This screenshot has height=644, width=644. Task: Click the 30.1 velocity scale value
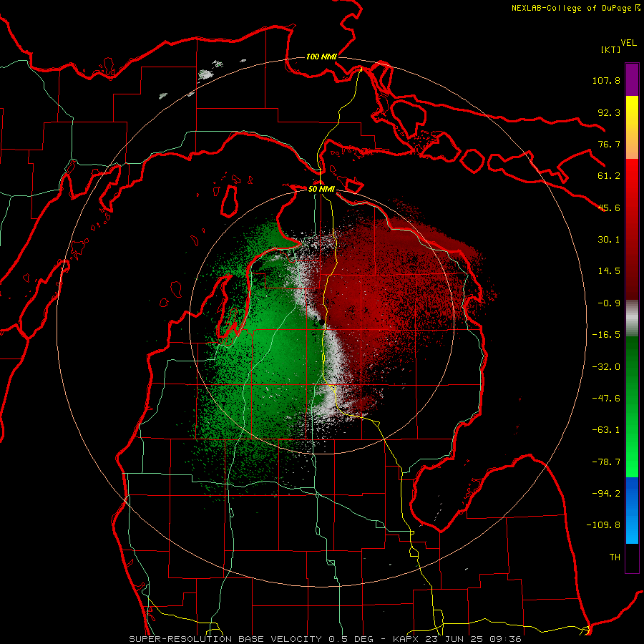[x=609, y=240]
